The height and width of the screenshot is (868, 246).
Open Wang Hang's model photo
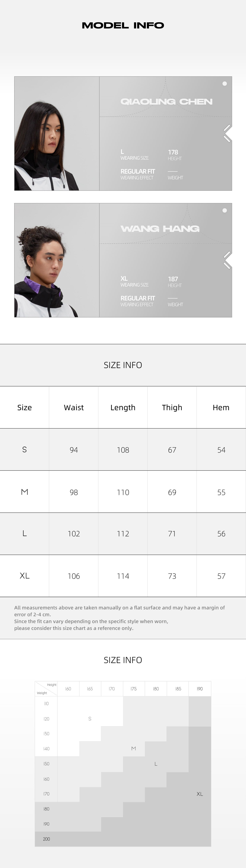click(56, 260)
